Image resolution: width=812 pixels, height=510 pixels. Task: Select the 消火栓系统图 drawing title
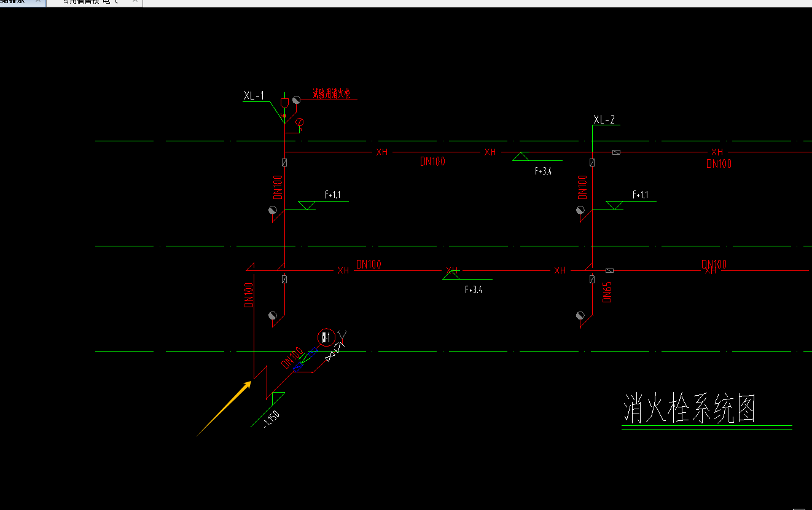click(x=690, y=409)
